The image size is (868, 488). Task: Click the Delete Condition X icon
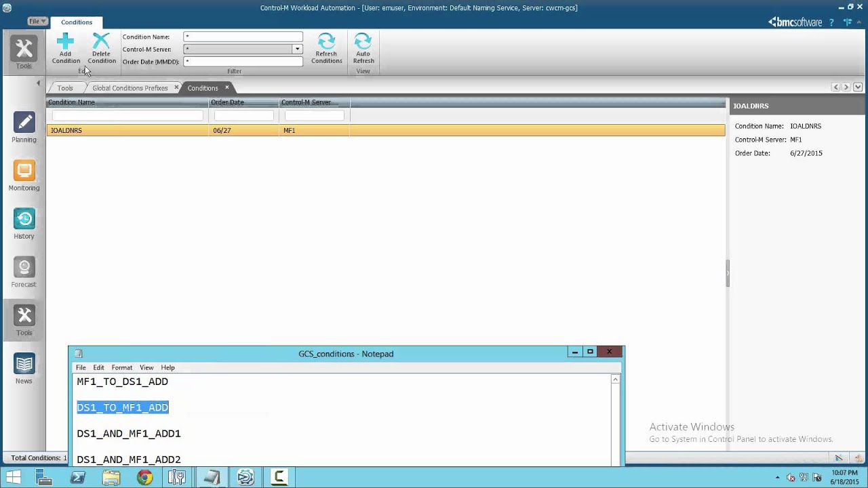click(101, 42)
